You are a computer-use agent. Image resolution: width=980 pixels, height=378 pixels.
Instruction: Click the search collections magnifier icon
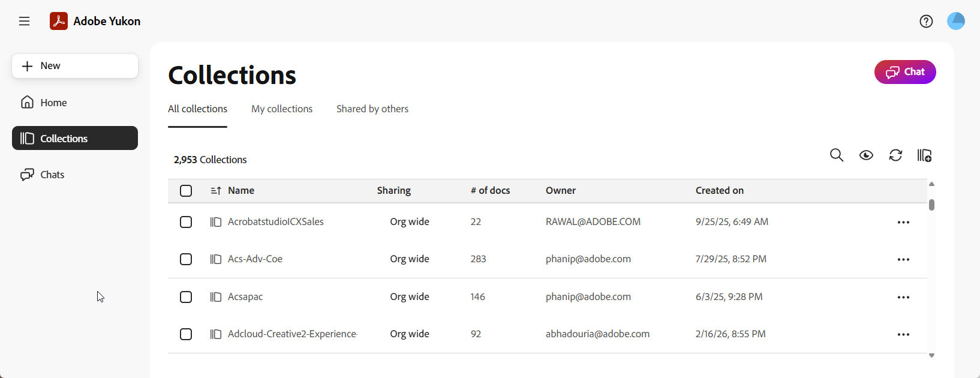tap(837, 155)
